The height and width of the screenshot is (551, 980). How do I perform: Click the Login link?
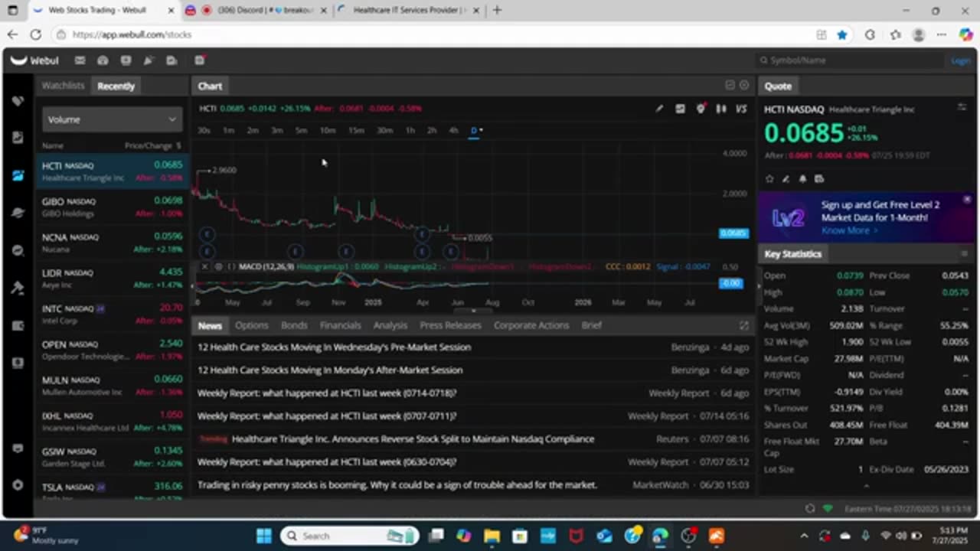(x=960, y=60)
